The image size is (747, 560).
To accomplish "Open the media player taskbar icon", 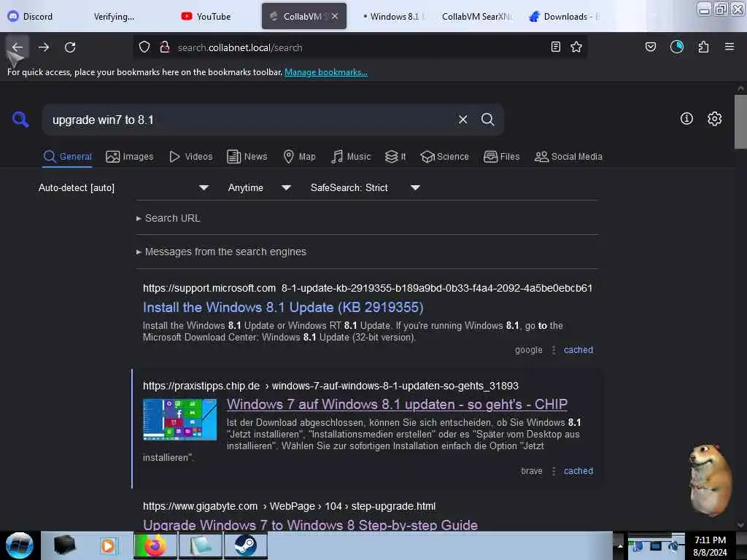I will [108, 545].
